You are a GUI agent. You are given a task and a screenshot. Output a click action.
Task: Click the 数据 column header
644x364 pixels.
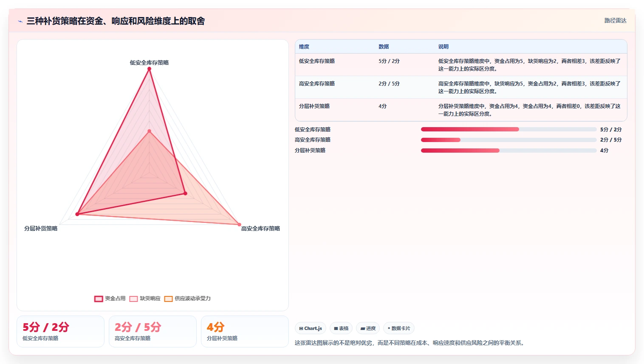click(x=384, y=47)
